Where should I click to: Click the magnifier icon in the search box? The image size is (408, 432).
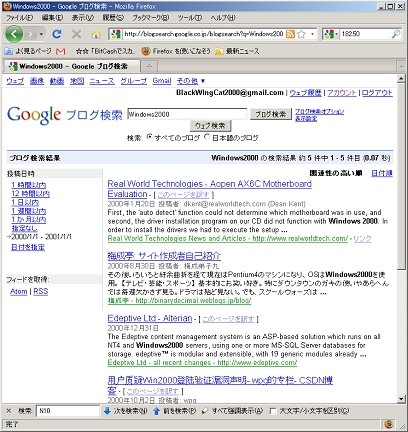pos(396,34)
